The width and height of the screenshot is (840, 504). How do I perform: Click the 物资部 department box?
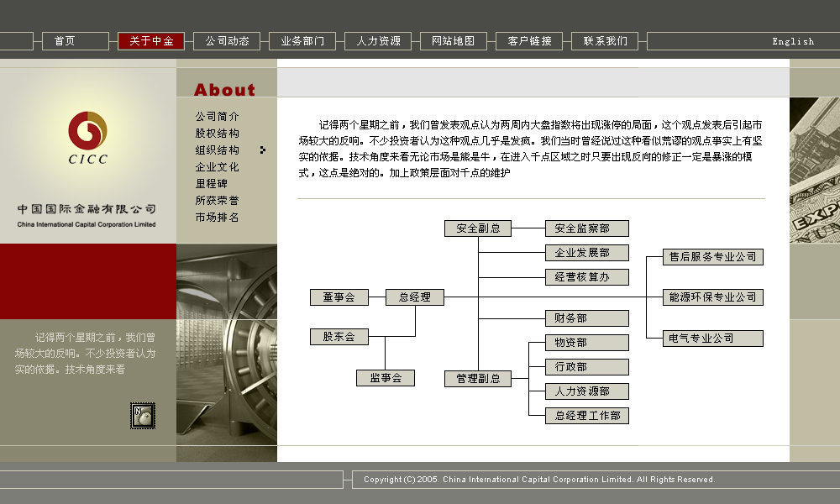(x=587, y=342)
